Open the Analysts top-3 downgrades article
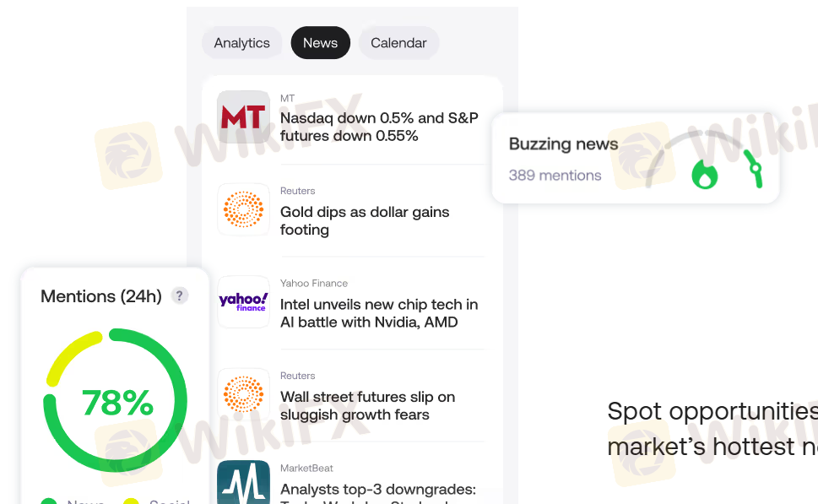The width and height of the screenshot is (818, 504). click(378, 490)
